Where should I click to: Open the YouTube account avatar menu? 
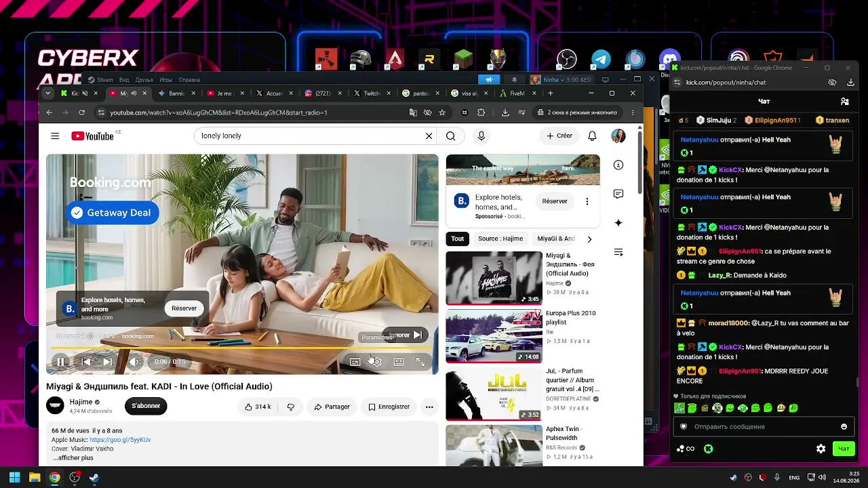click(x=618, y=136)
